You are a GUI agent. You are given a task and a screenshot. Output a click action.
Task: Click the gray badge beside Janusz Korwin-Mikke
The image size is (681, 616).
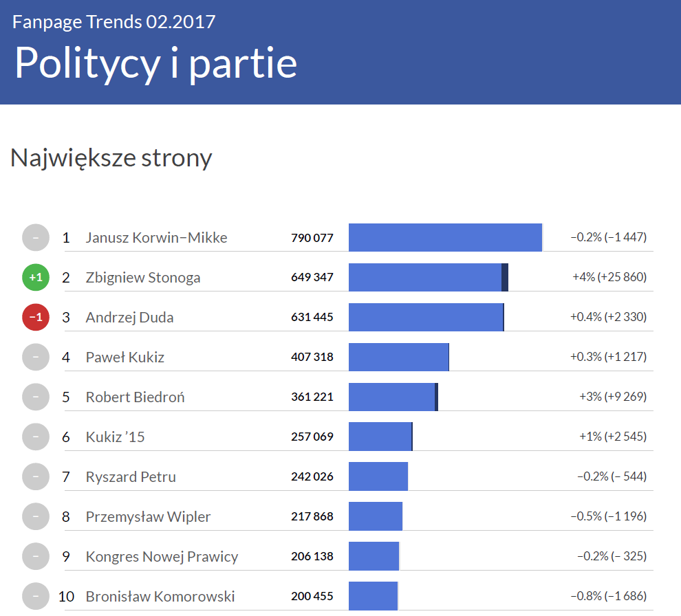(36, 238)
